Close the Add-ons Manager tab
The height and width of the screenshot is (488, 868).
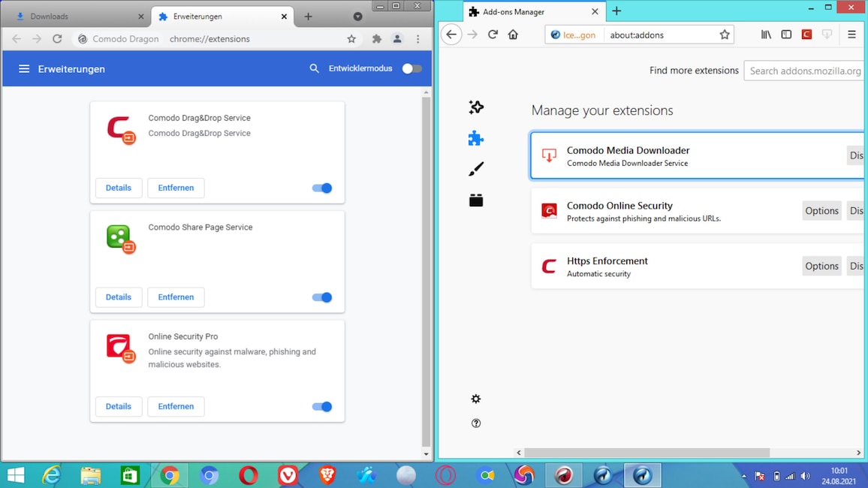(x=595, y=11)
